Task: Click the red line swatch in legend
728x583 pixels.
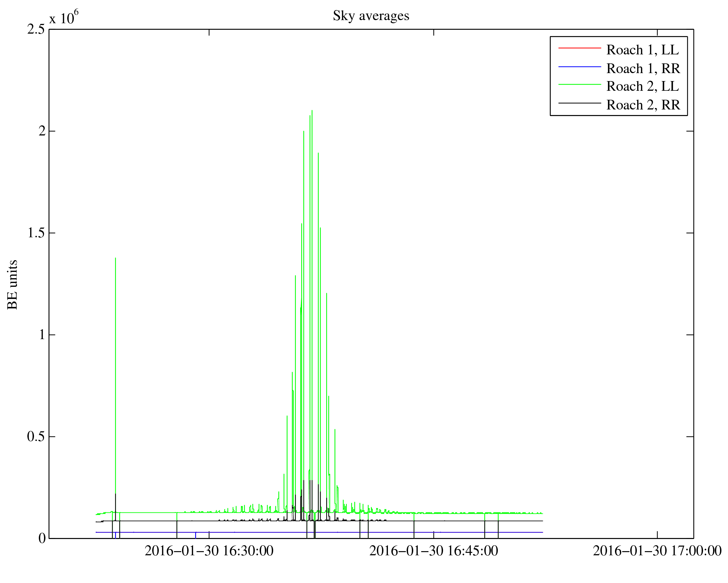Action: point(579,48)
